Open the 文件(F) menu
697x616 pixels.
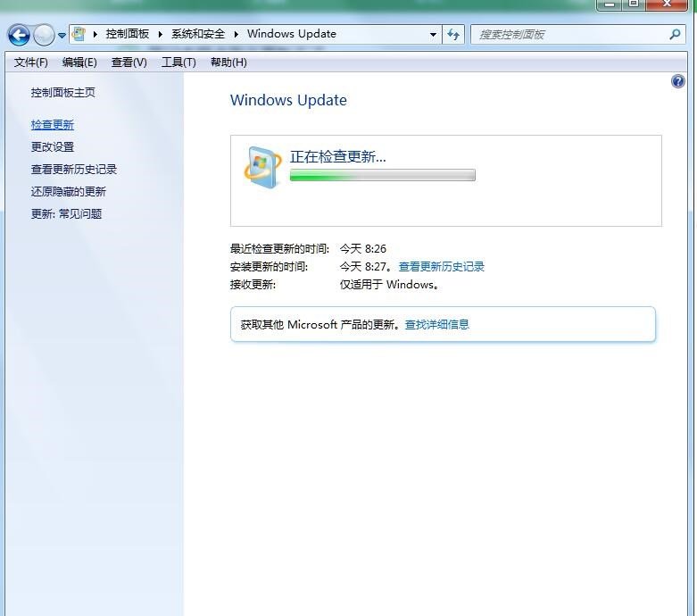coord(30,62)
